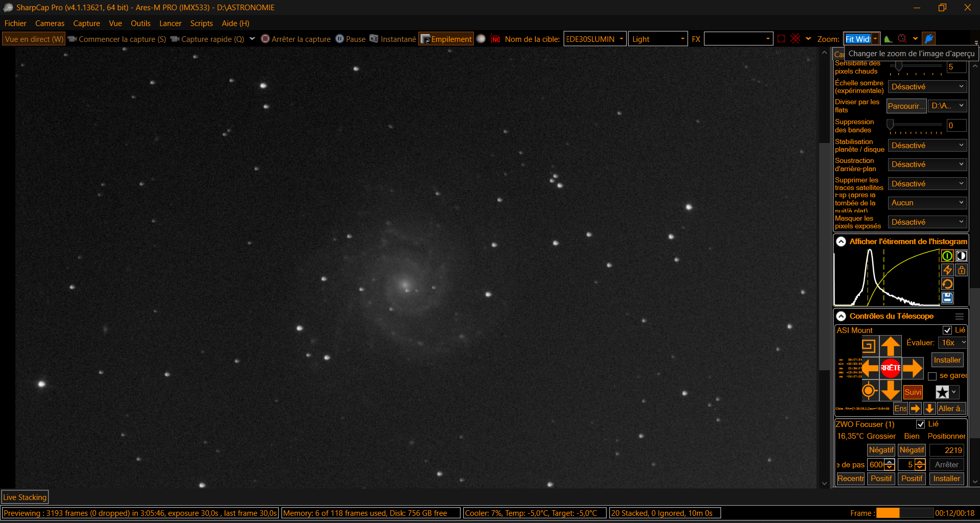The width and height of the screenshot is (980, 523).
Task: Click the blue plug hardware connection icon
Action: pos(929,39)
